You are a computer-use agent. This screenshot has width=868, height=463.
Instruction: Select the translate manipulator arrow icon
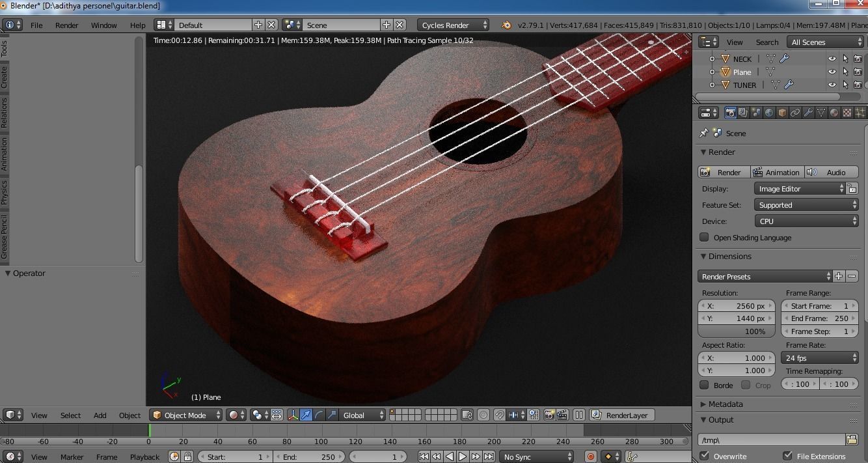[x=306, y=415]
